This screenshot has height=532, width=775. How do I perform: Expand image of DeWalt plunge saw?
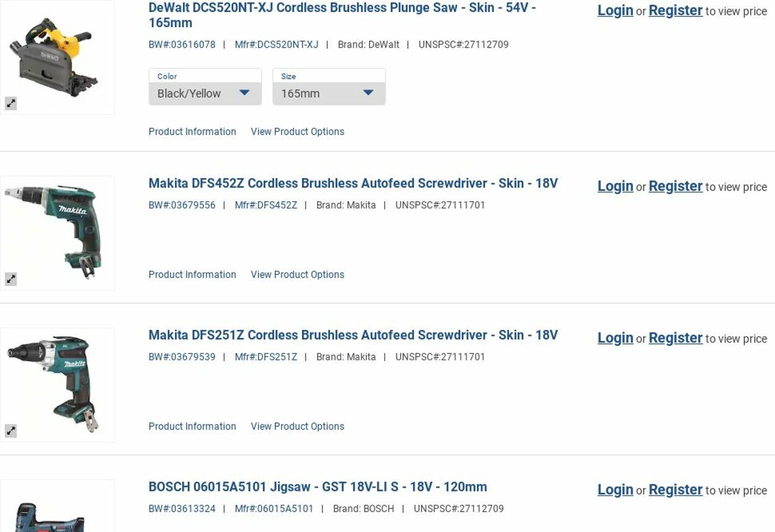click(x=11, y=104)
